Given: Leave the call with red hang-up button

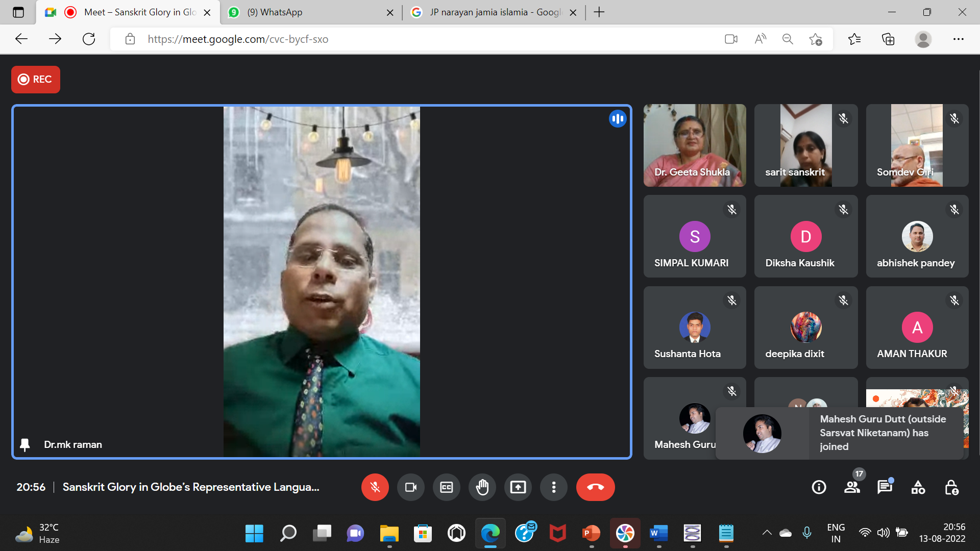Looking at the screenshot, I should (x=595, y=487).
